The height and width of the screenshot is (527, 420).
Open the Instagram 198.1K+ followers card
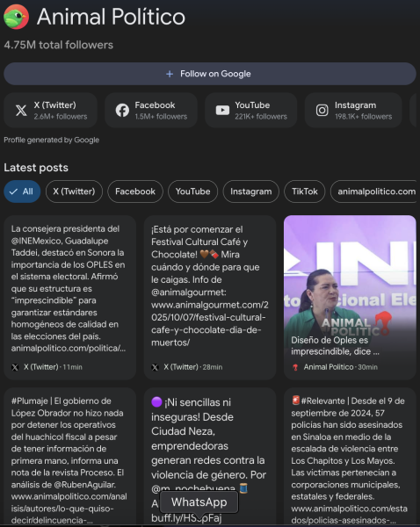pos(353,111)
